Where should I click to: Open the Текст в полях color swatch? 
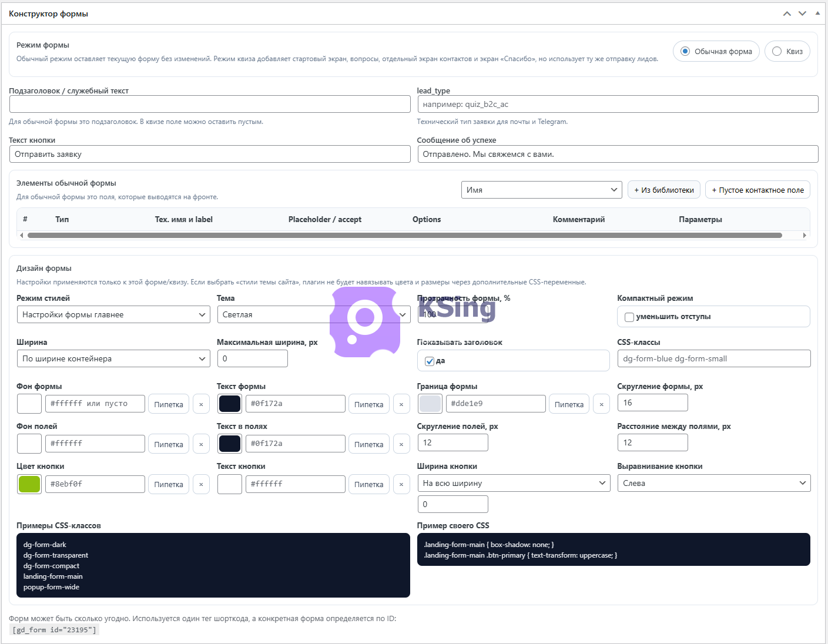[230, 444]
